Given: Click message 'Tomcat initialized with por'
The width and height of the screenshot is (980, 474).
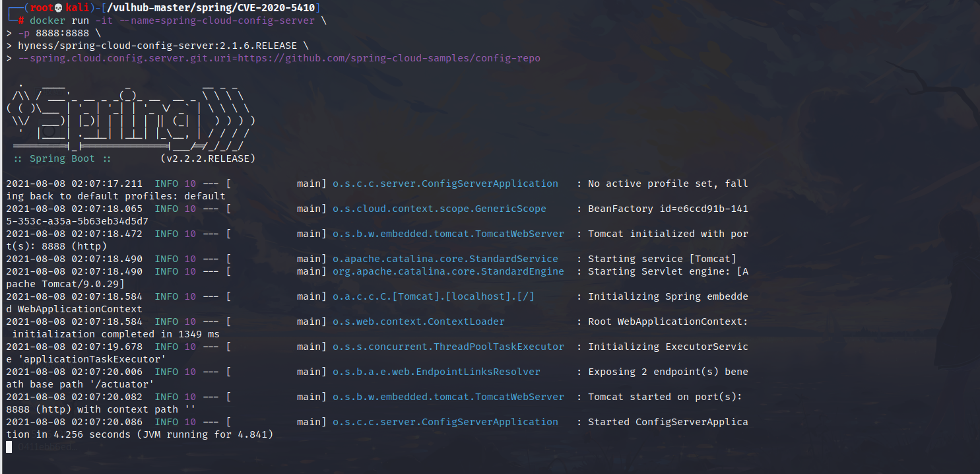Looking at the screenshot, I should [668, 234].
